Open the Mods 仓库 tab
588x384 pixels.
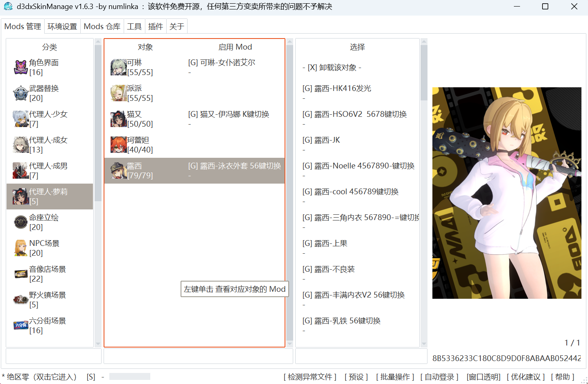102,26
